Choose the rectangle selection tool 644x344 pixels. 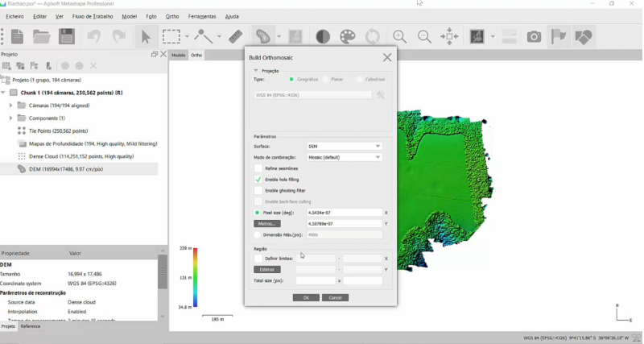click(171, 36)
